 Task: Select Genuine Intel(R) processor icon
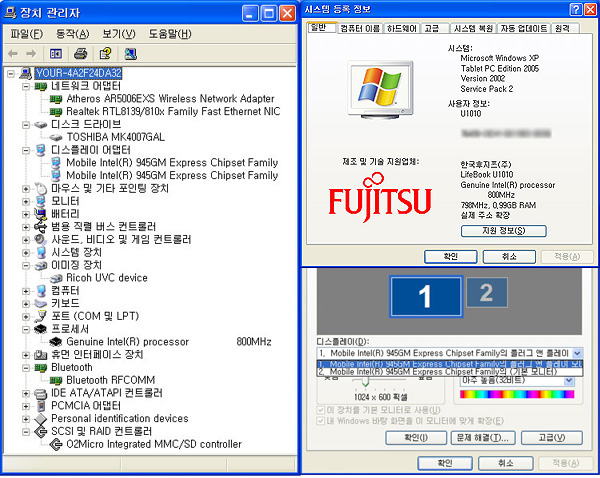click(56, 342)
